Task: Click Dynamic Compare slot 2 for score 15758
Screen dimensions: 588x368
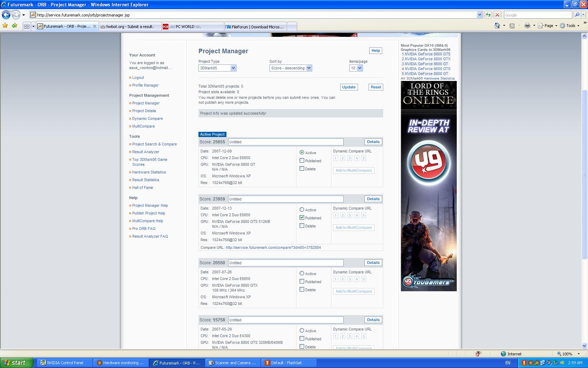Action: click(342, 336)
